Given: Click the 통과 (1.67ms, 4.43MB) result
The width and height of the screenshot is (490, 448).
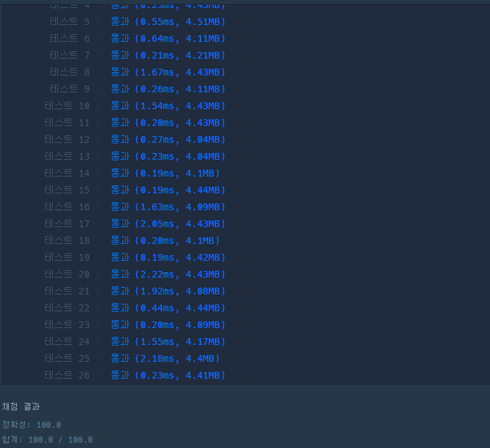Looking at the screenshot, I should [168, 72].
